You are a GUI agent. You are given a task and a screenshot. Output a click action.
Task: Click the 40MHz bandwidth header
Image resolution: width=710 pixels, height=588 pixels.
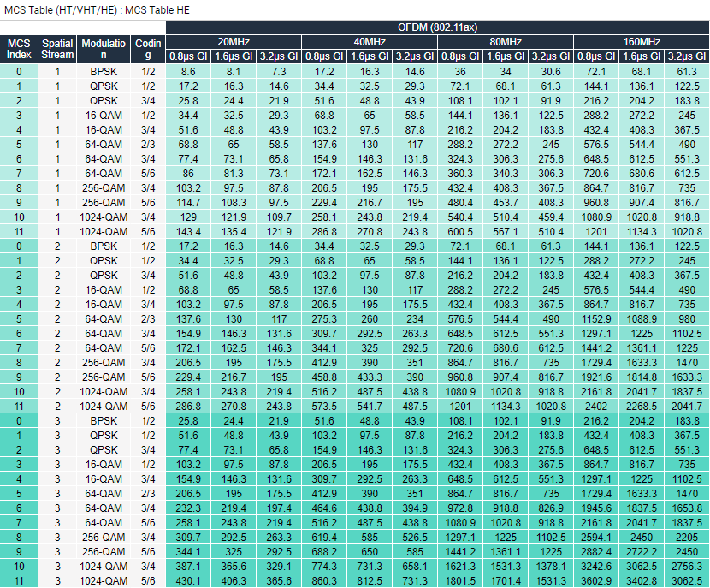coord(370,42)
